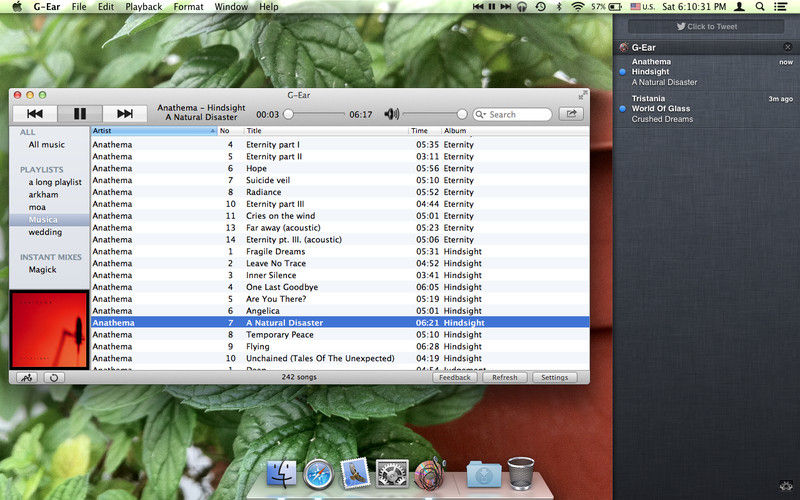The image size is (800, 500).
Task: Select the Musica playlist
Action: click(x=49, y=219)
